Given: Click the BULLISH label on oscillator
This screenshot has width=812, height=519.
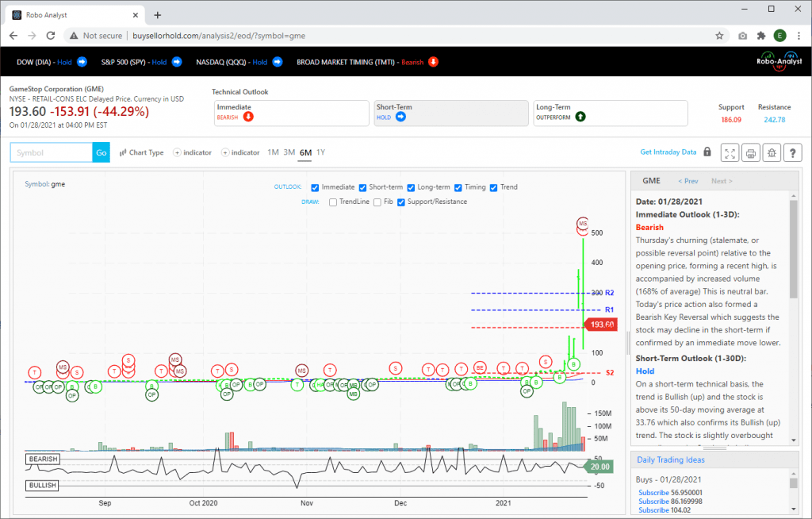Looking at the screenshot, I should click(43, 486).
